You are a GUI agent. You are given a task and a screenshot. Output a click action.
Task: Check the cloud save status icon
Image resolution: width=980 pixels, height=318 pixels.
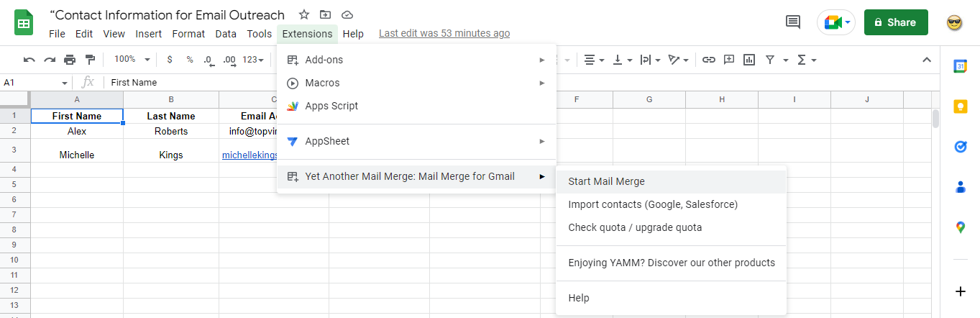347,15
